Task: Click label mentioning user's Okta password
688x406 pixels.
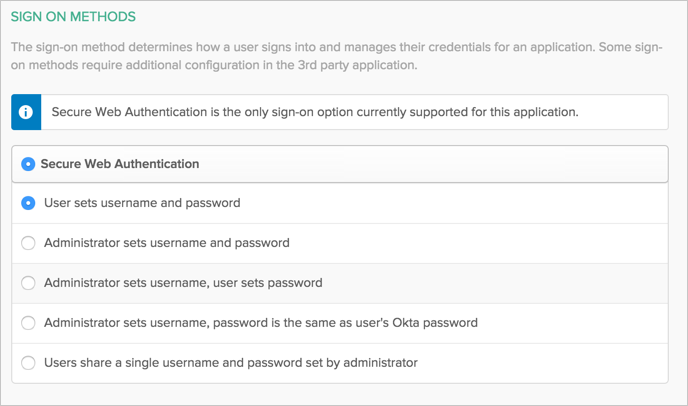Action: (x=261, y=323)
